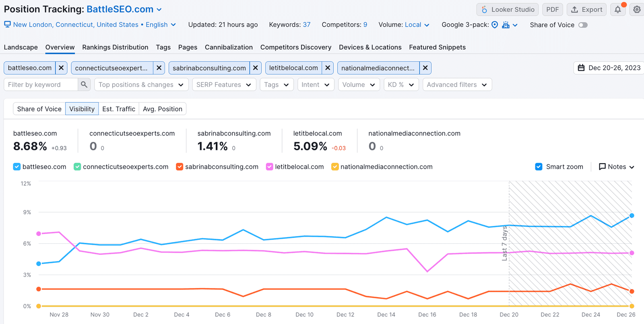Open Cannibalization tab

click(x=229, y=47)
